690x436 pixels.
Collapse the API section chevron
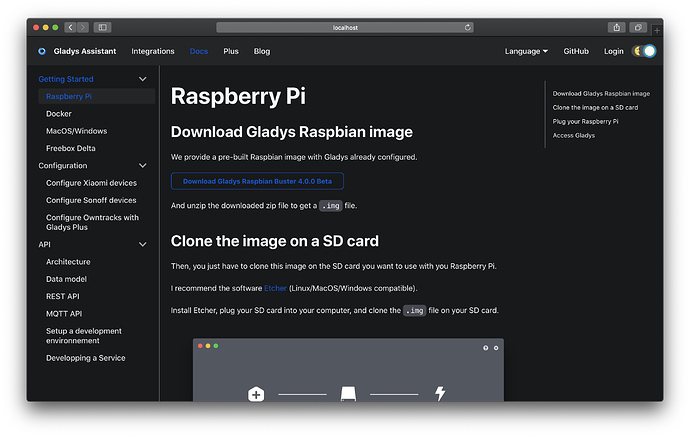(143, 245)
